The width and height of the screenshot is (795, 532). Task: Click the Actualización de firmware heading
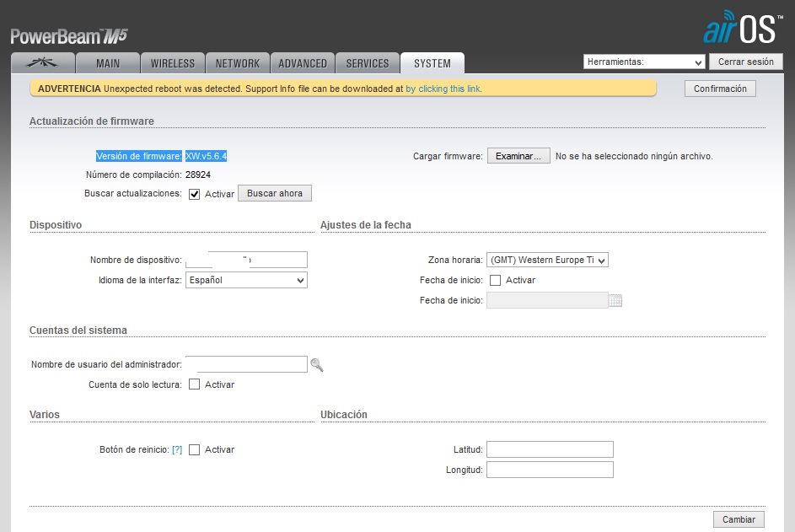[x=92, y=121]
